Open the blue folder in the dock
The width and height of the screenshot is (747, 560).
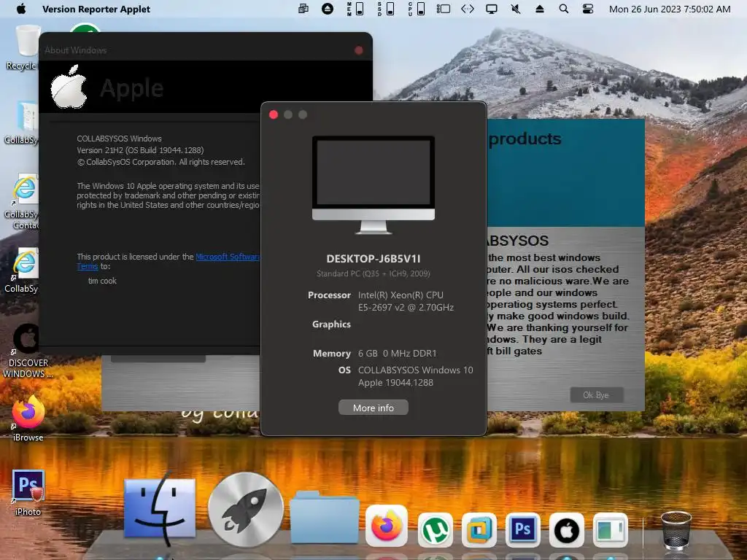[x=325, y=517]
